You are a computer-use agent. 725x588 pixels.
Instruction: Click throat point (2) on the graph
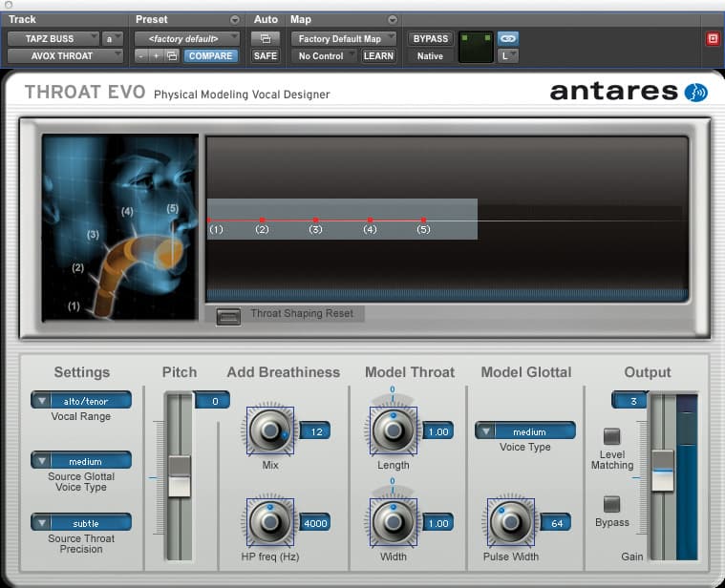pos(262,220)
